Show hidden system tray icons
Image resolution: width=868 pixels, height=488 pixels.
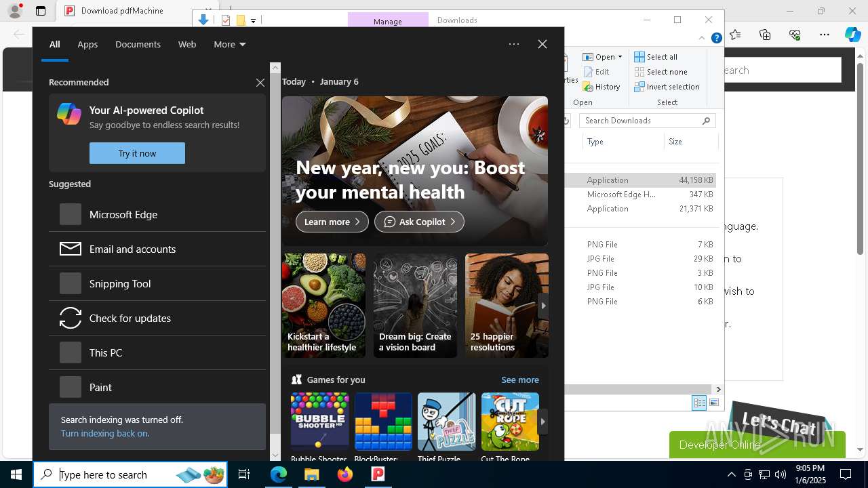(731, 474)
